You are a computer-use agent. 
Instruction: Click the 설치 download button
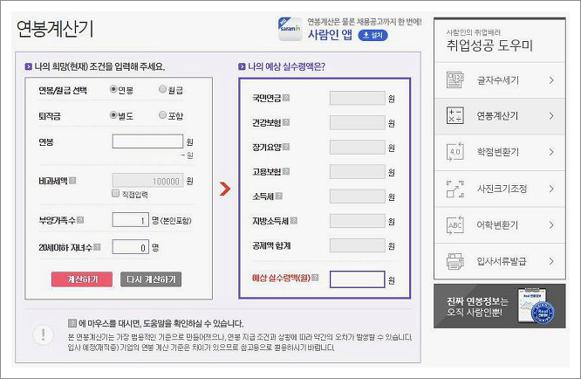tap(373, 35)
